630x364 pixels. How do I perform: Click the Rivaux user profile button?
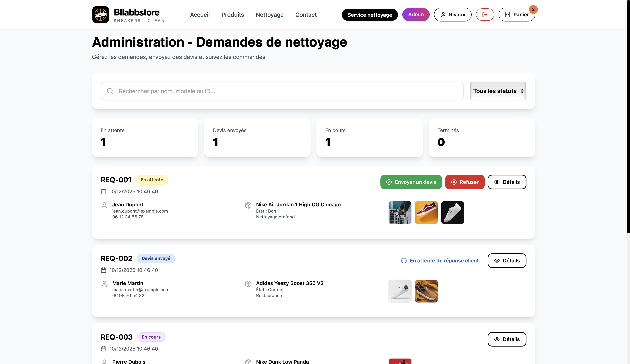pyautogui.click(x=452, y=15)
